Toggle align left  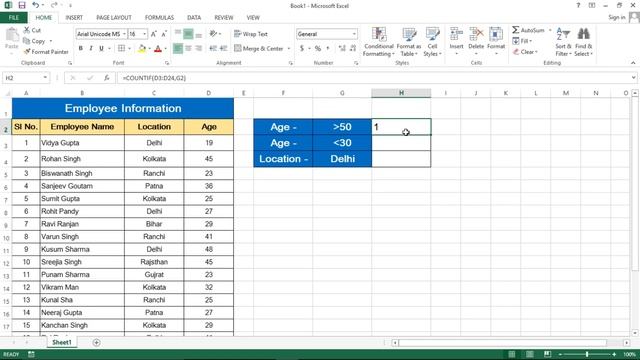(x=178, y=48)
